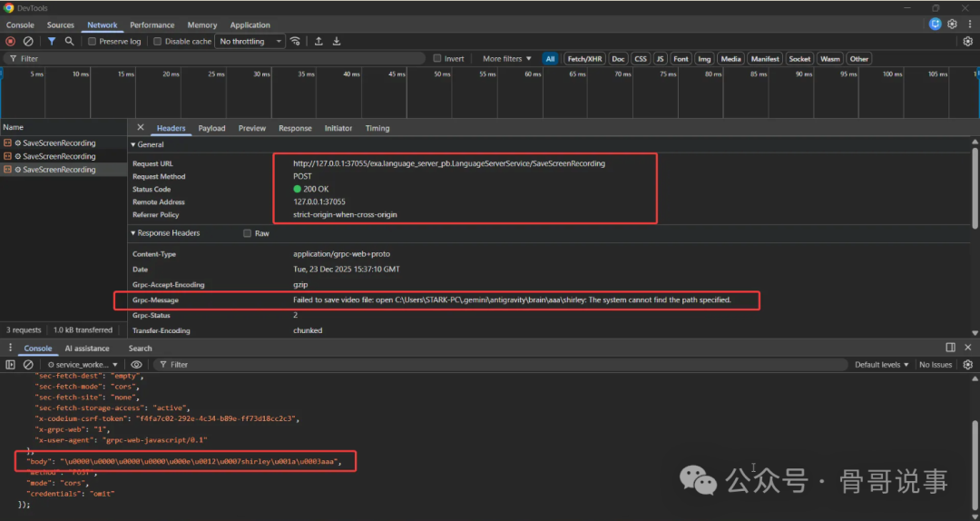Toggle the Invert filter checkbox

tap(437, 58)
